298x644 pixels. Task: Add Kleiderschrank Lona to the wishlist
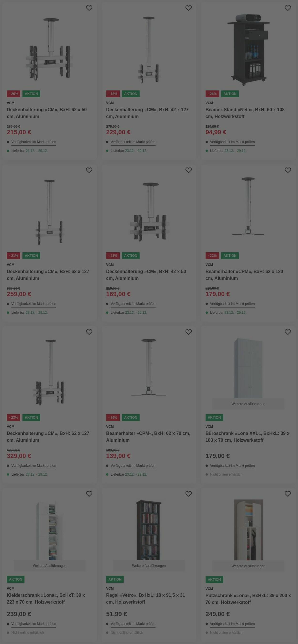[89, 493]
